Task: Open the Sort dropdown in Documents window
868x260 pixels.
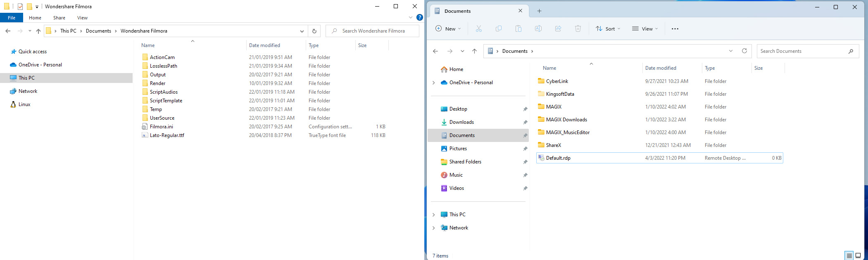Action: pos(608,29)
